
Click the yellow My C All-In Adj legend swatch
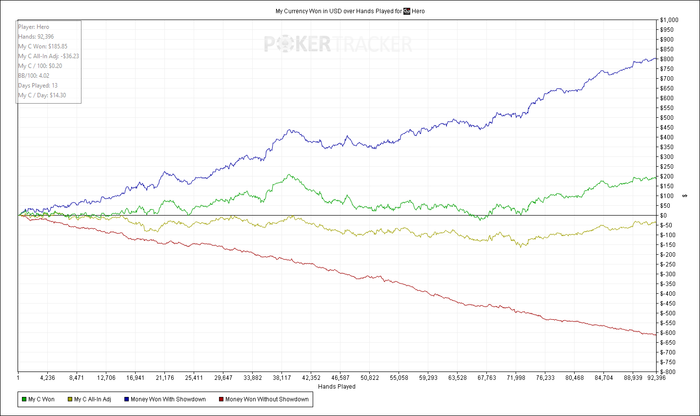(x=70, y=399)
